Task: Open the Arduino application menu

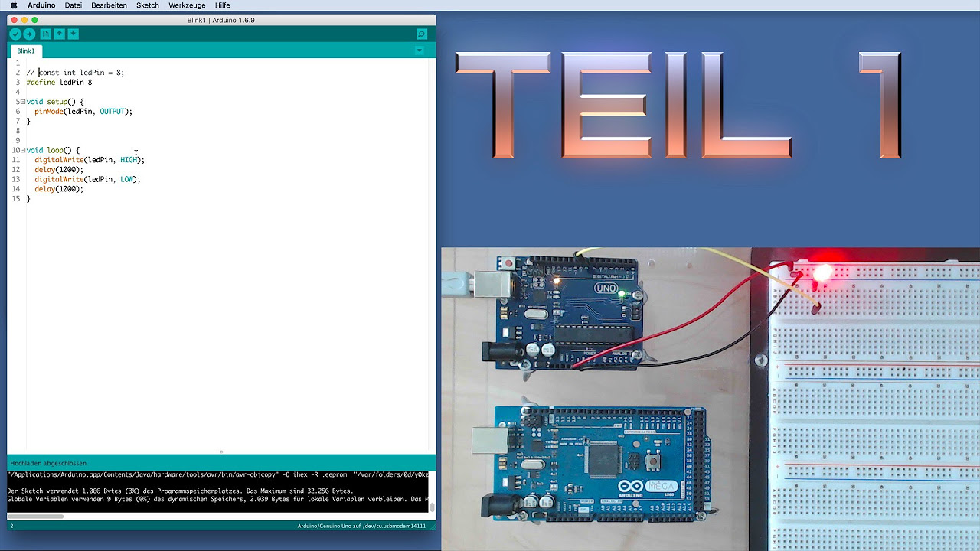Action: coord(41,5)
